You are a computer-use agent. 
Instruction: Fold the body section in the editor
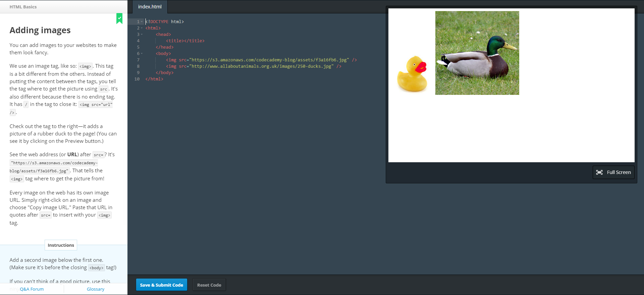point(142,54)
